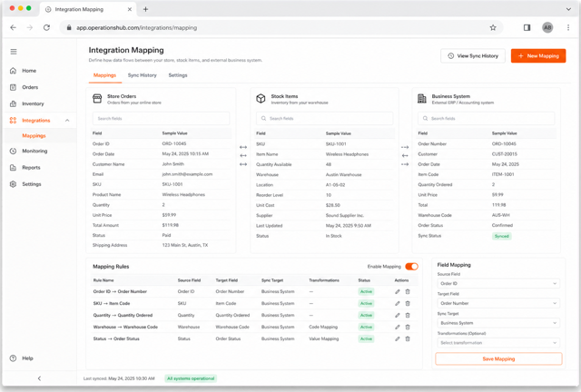Expand browser tab list chevron
This screenshot has width=581, height=392.
click(568, 9)
